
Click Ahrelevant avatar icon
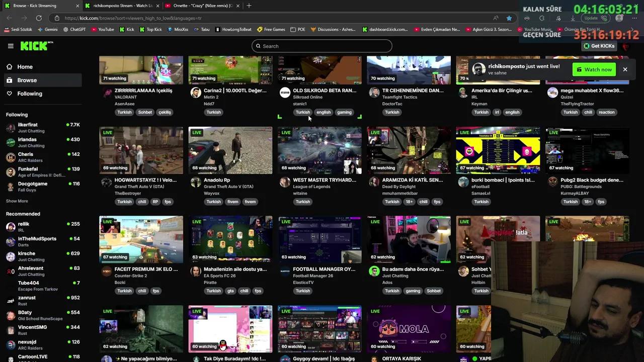(x=11, y=271)
